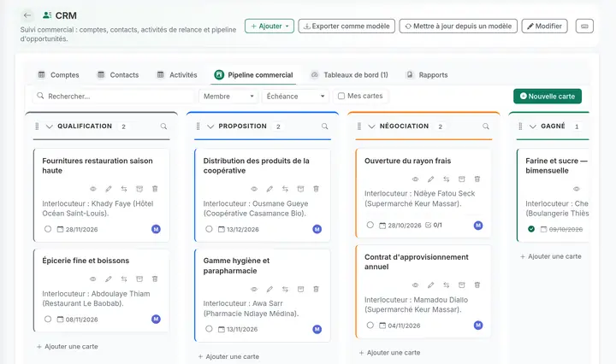The image size is (616, 364).
Task: Click the back arrow beside CRM
Action: pyautogui.click(x=27, y=15)
